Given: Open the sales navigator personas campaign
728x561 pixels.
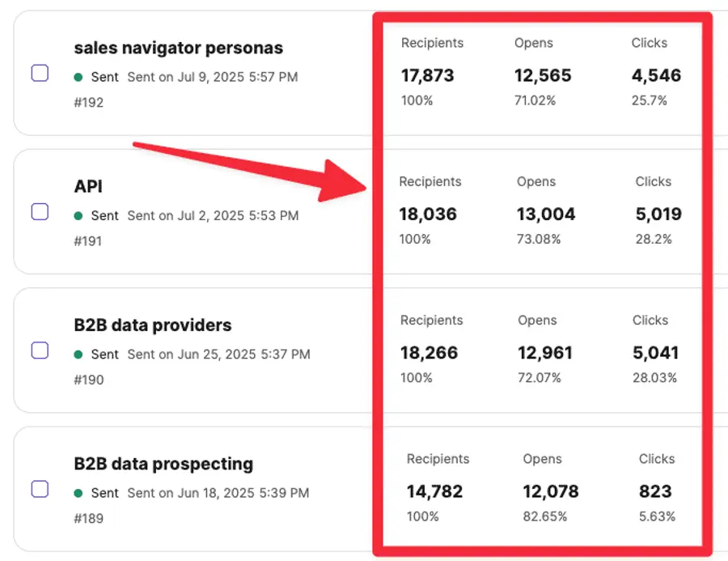Looking at the screenshot, I should click(178, 48).
